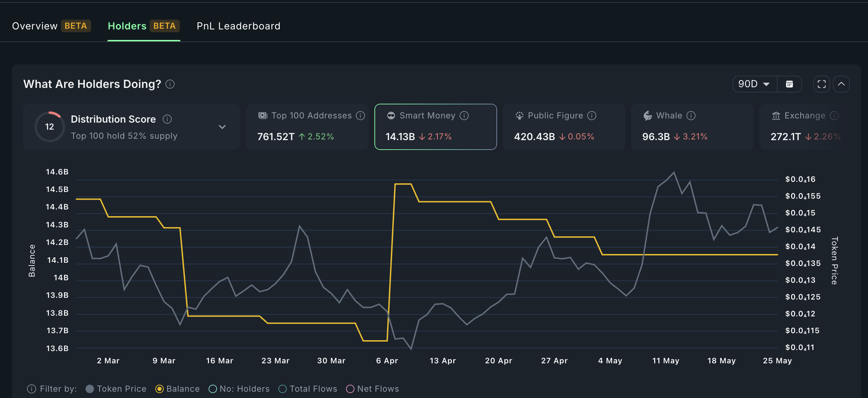Select the Top 100 Addresses card
The image size is (868, 398).
[307, 127]
